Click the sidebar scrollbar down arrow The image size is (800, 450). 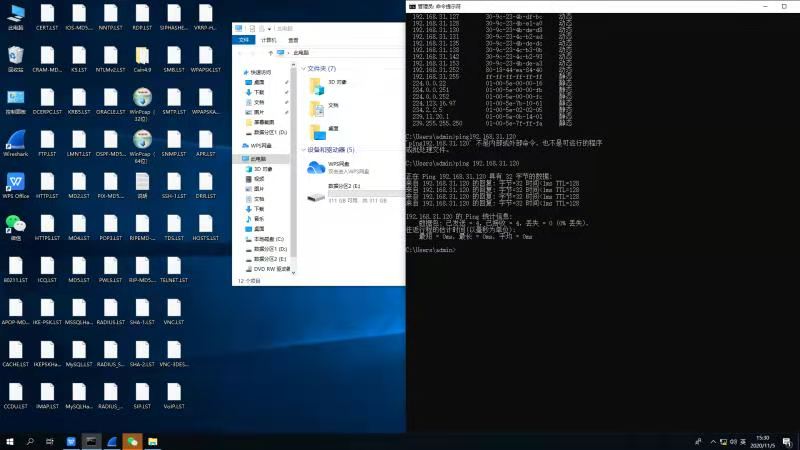click(293, 273)
